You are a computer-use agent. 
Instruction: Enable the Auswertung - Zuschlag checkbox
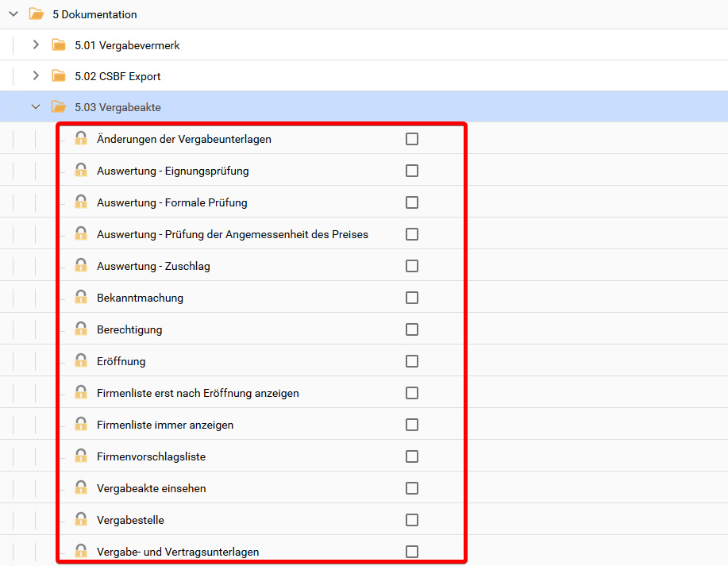(x=412, y=266)
